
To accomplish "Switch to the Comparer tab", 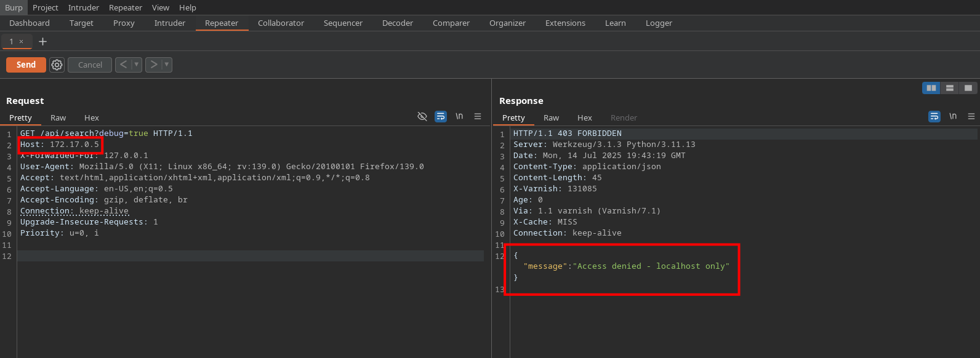I will click(x=451, y=23).
